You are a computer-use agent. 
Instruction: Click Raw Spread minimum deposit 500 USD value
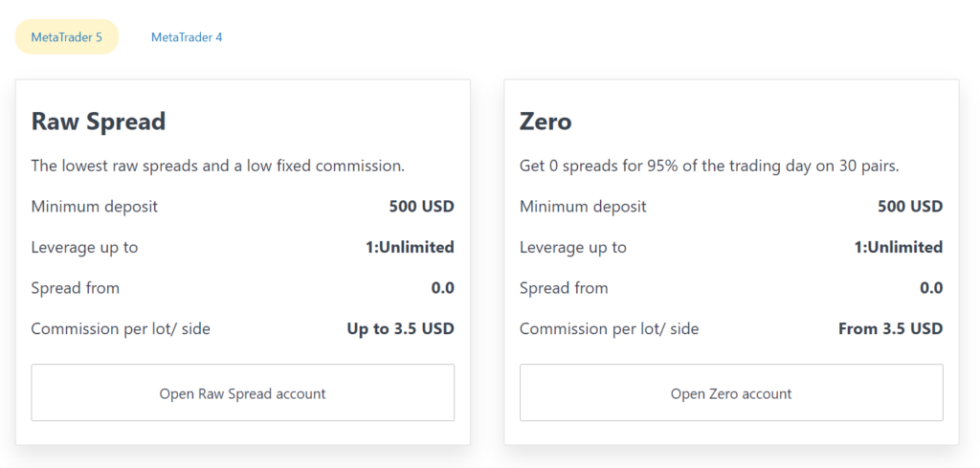pos(421,206)
